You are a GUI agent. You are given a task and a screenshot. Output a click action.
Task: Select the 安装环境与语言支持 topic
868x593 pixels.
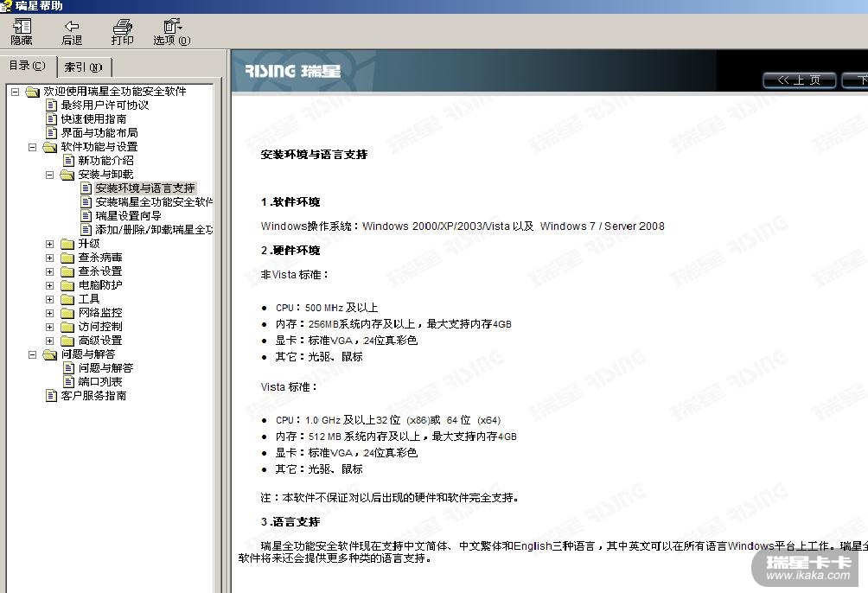click(145, 188)
